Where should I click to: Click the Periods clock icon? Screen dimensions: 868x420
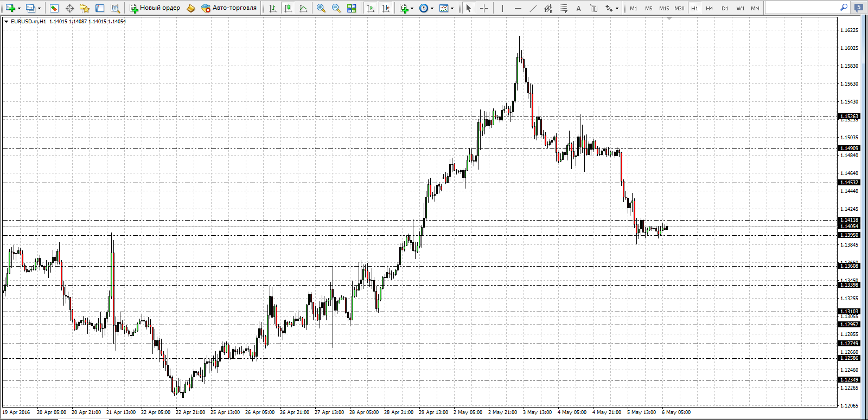pos(424,8)
